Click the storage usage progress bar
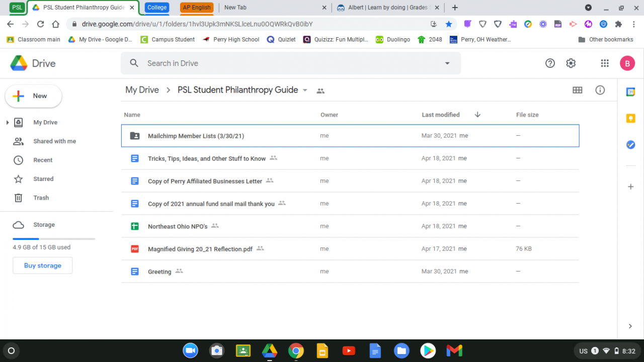 click(54, 239)
